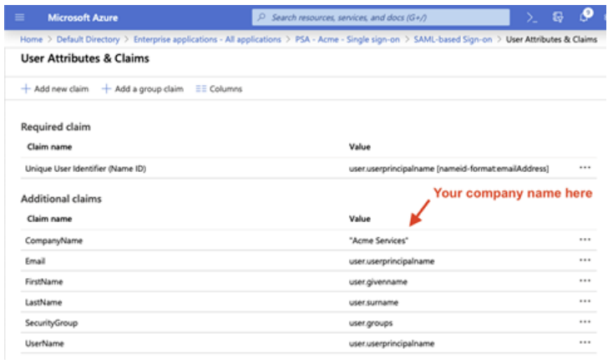Image resolution: width=613 pixels, height=364 pixels.
Task: Open ellipsis menu for CompanyName claim
Action: [x=585, y=240]
